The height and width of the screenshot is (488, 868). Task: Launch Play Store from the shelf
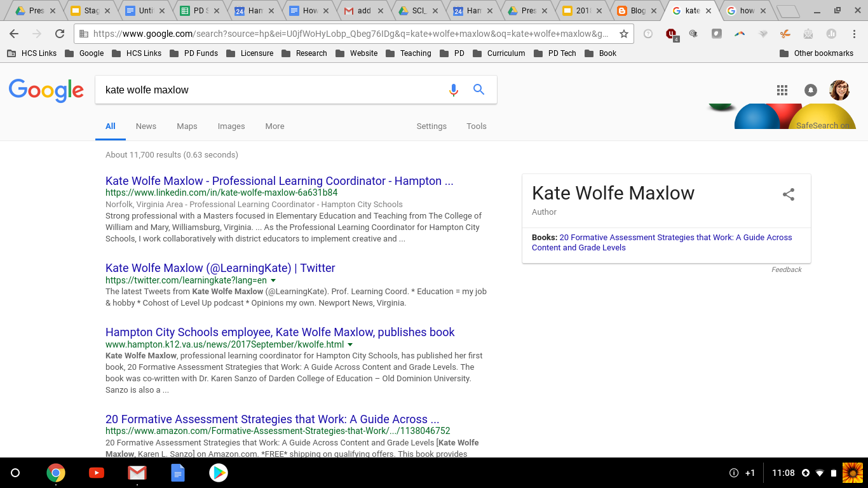point(219,473)
